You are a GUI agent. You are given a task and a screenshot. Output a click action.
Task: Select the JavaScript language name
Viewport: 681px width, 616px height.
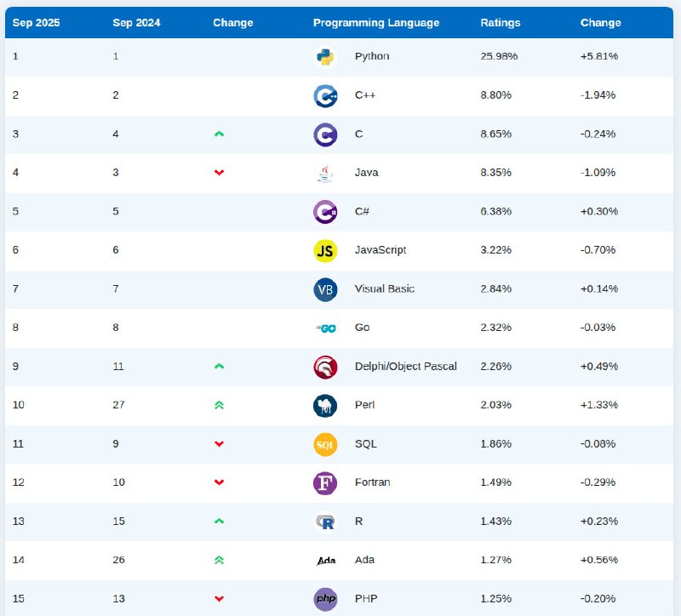point(381,249)
